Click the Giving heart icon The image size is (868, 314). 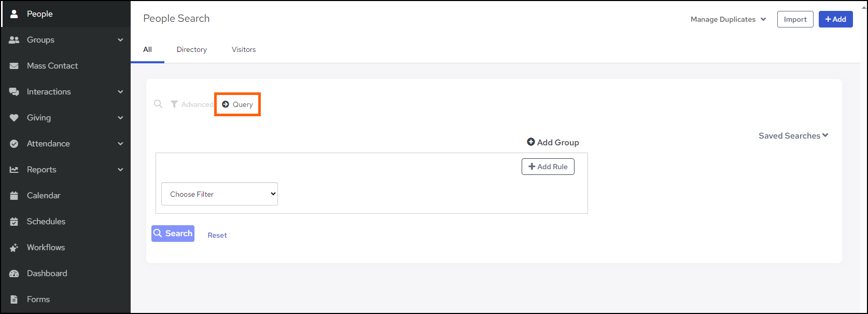point(14,118)
